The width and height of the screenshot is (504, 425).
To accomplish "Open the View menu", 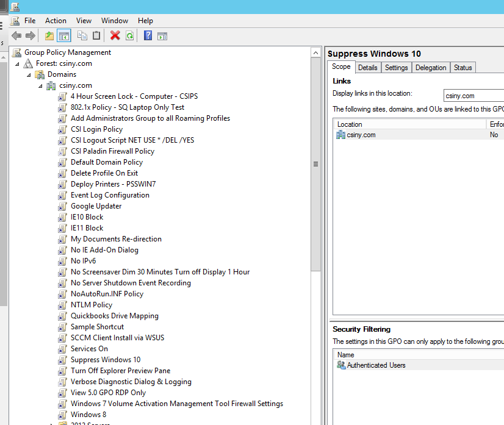I will coord(84,21).
